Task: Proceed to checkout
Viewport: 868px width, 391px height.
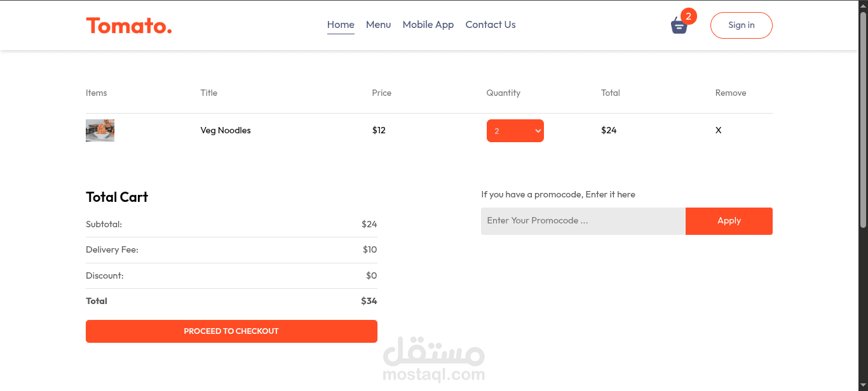Action: pyautogui.click(x=231, y=331)
